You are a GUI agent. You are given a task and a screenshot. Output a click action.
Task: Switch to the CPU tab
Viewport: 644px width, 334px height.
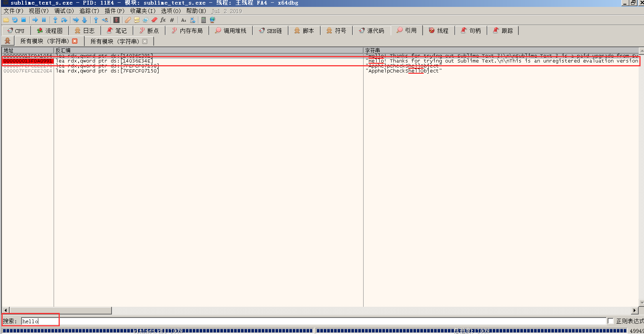click(x=16, y=31)
